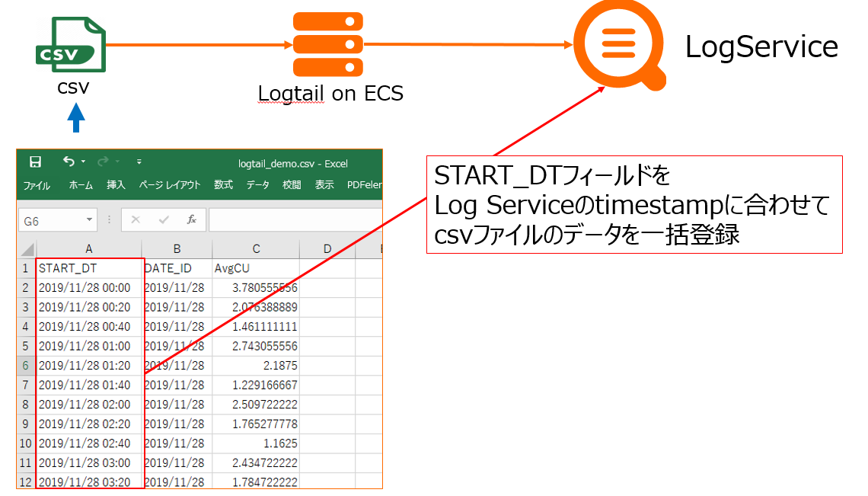Click cell 2019/11/28 03:00
This screenshot has height=496, width=868.
point(88,462)
